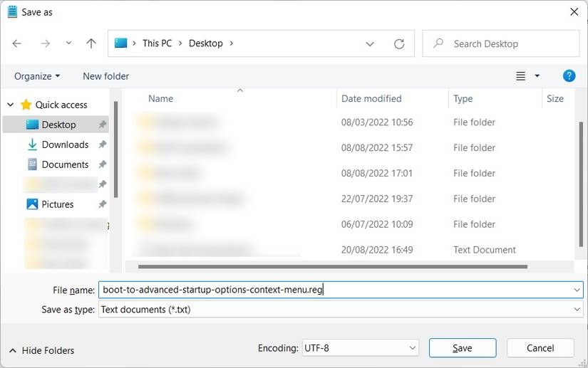Open the Save as type dropdown

[341, 310]
